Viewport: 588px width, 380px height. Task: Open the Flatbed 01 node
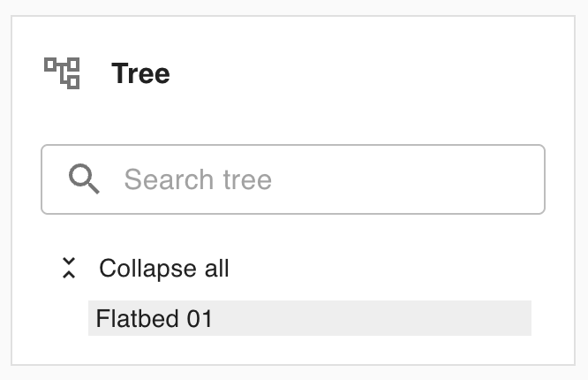[x=155, y=318]
